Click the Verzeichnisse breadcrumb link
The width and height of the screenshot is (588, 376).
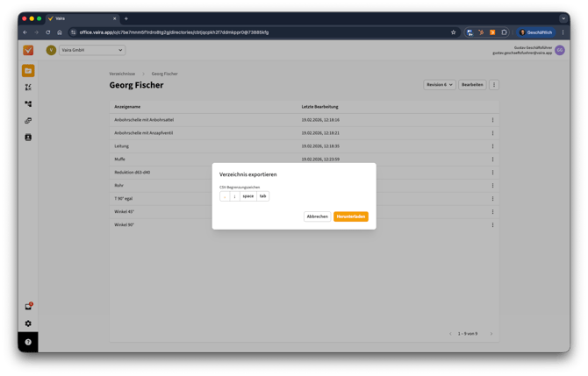click(x=122, y=74)
